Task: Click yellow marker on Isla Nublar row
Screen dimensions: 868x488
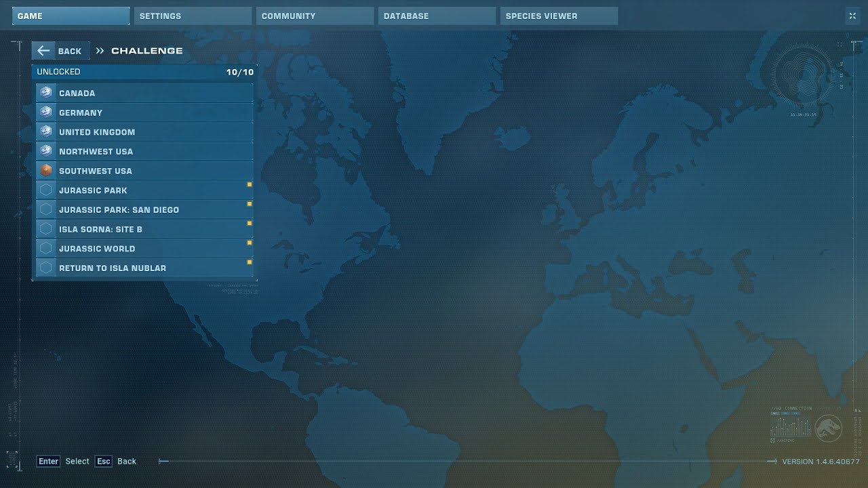Action: (x=250, y=262)
